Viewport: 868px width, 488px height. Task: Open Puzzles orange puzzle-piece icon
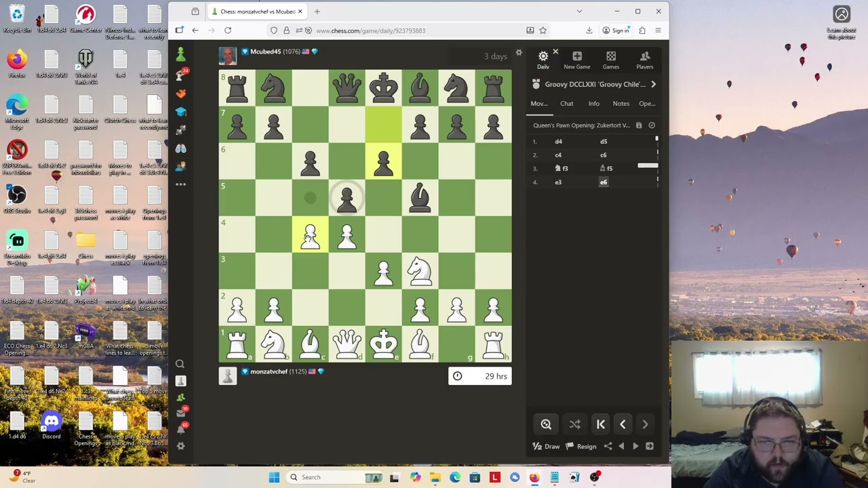pos(180,94)
